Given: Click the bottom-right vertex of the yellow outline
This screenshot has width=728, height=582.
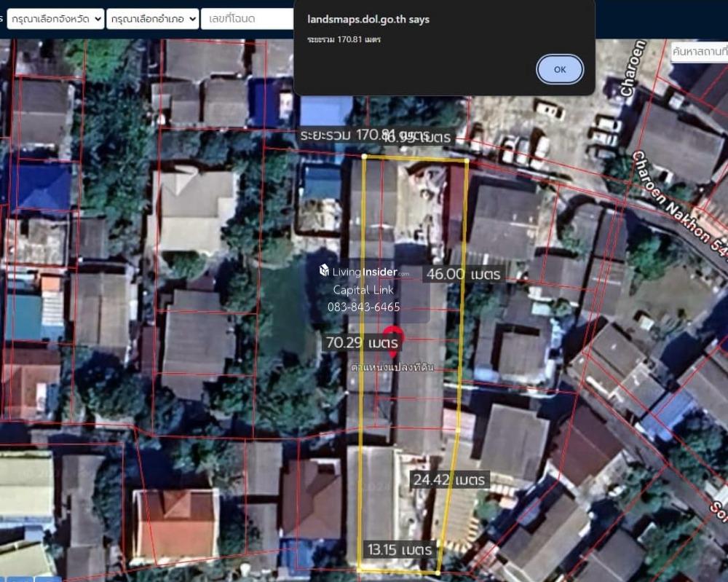Looking at the screenshot, I should 437,573.
